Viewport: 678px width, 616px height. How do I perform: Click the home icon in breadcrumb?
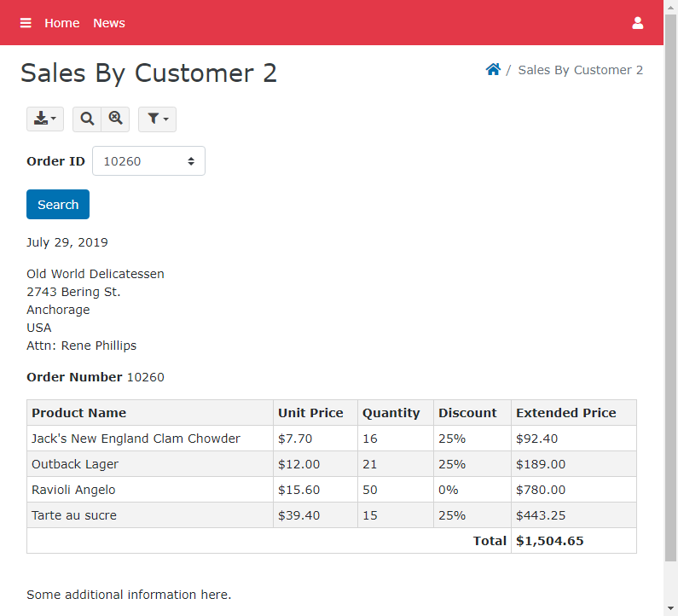coord(493,70)
